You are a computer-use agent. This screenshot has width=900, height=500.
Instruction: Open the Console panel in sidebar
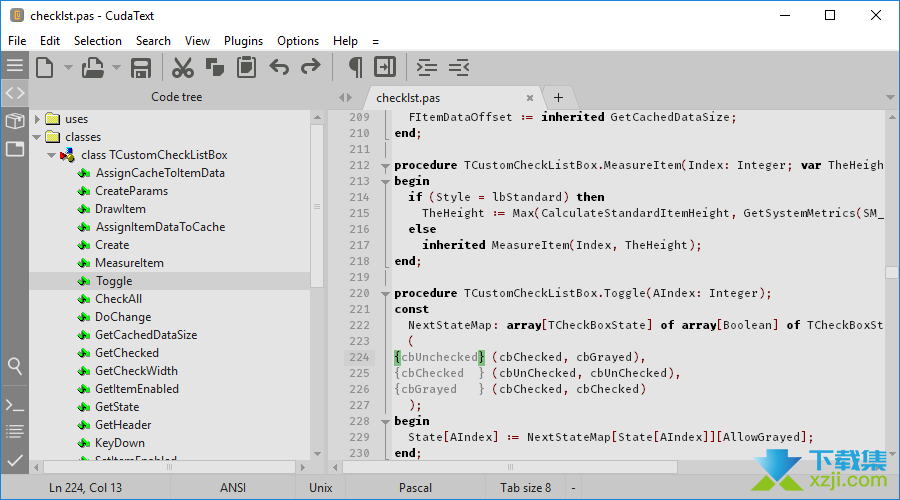click(14, 405)
